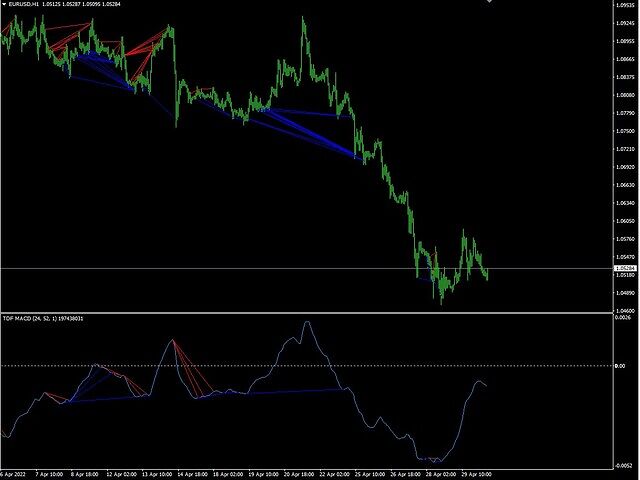Click the 0.00 level on the MACD scale

point(620,366)
